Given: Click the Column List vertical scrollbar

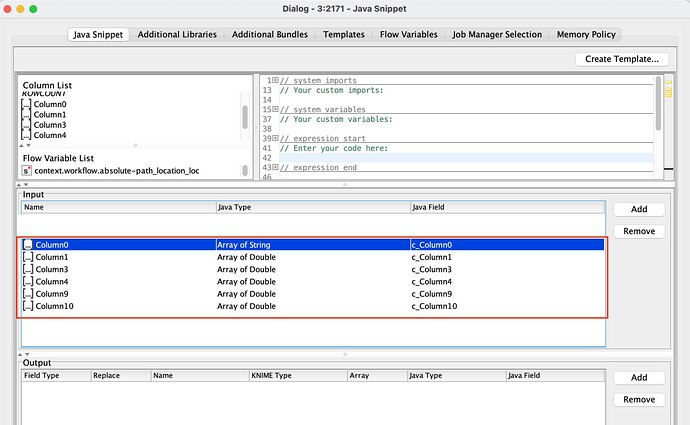Looking at the screenshot, I should coord(245,117).
